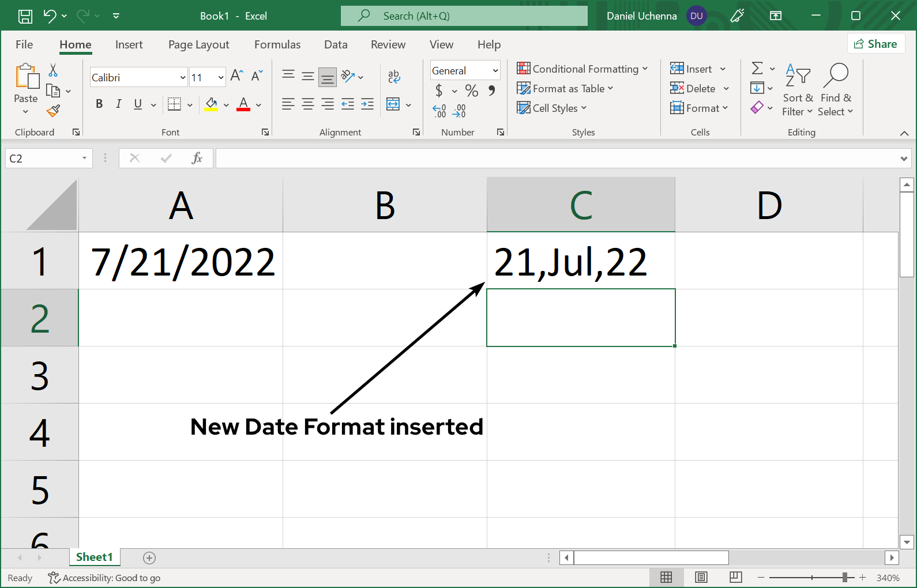Add a new sheet with the plus button

click(x=149, y=557)
